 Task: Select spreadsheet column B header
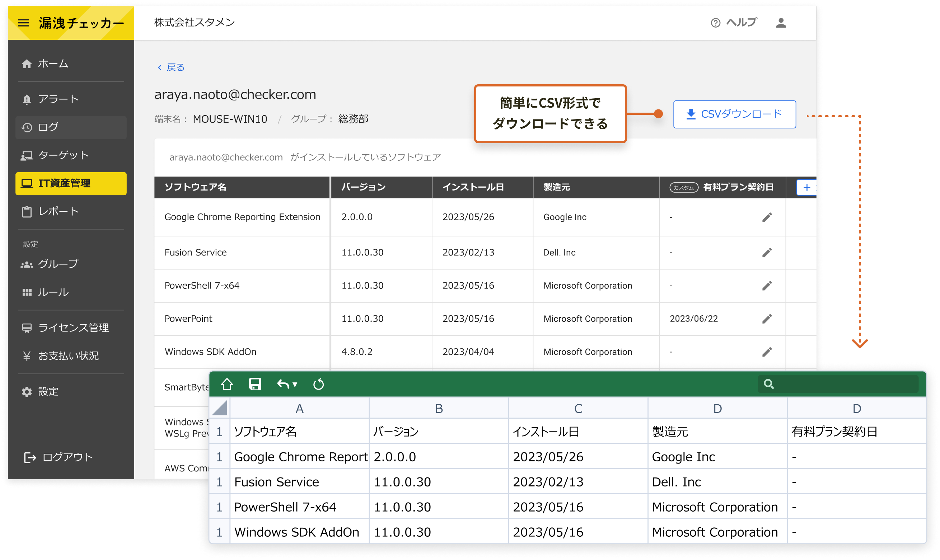[x=439, y=408]
